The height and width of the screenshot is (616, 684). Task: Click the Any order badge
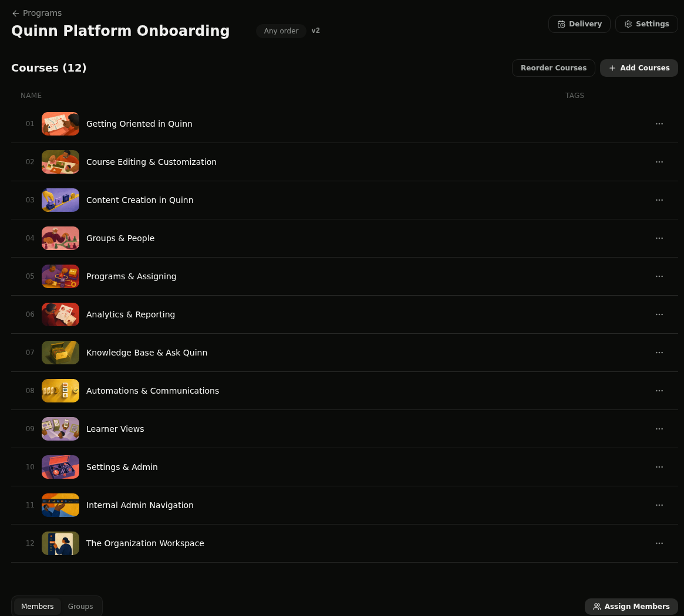coord(281,31)
